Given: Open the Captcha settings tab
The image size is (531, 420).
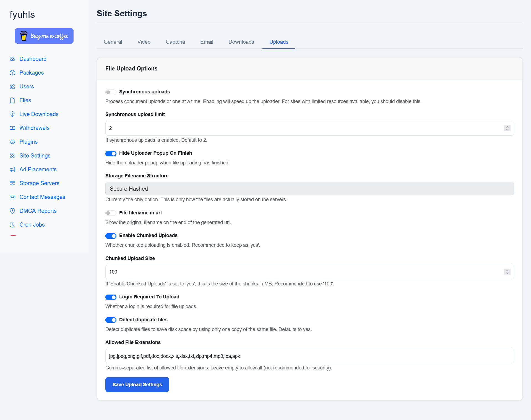Looking at the screenshot, I should [175, 42].
